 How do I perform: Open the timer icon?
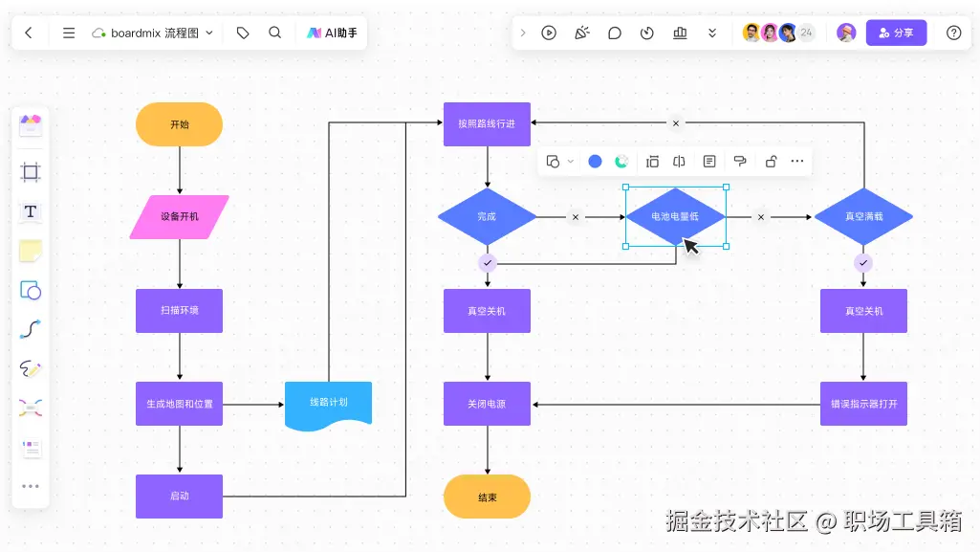(647, 33)
